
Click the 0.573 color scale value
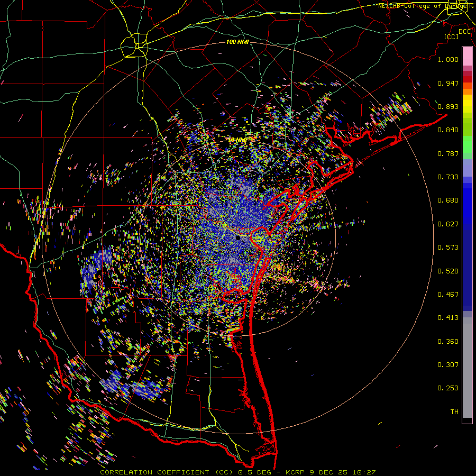click(x=448, y=248)
